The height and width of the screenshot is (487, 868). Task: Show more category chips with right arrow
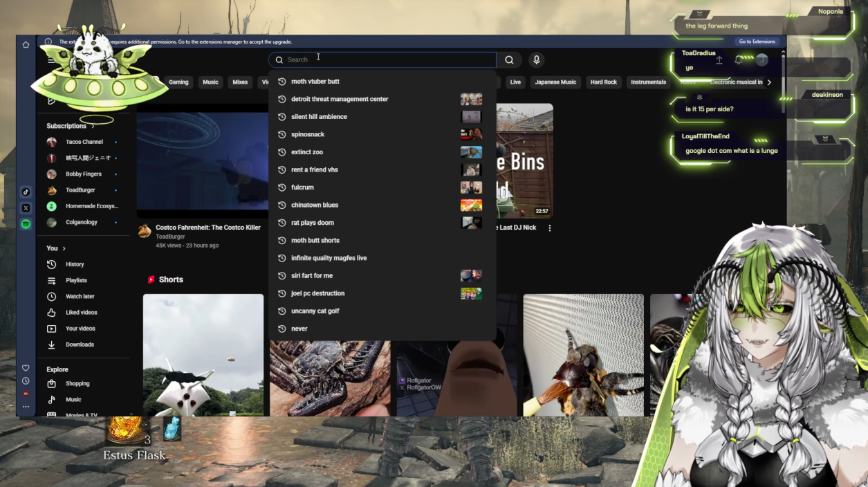(x=769, y=82)
